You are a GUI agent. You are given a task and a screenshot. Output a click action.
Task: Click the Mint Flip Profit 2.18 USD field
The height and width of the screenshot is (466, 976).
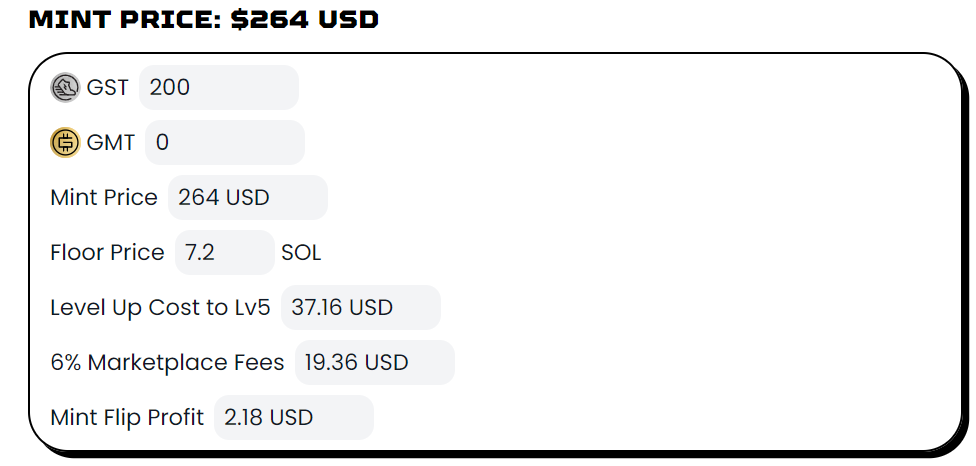(x=294, y=417)
